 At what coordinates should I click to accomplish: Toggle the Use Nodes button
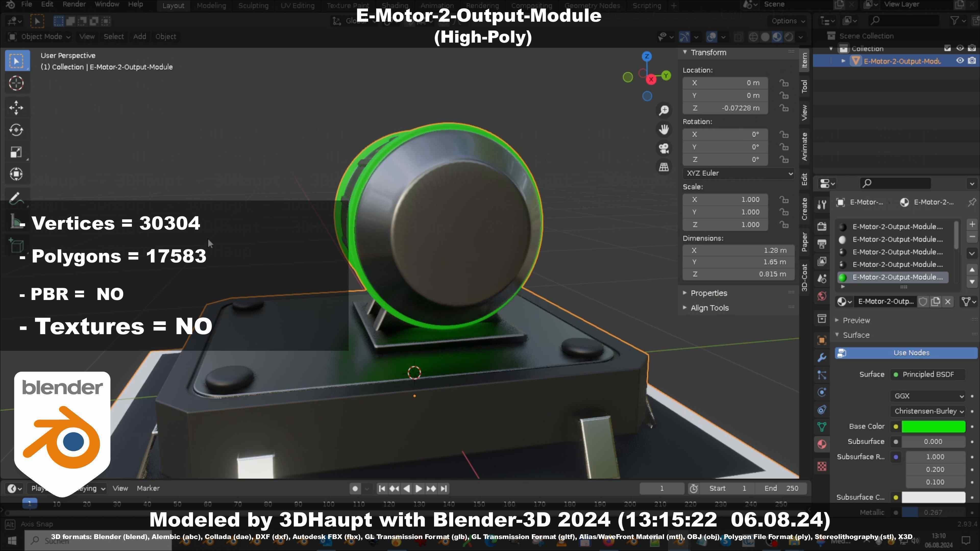point(906,353)
